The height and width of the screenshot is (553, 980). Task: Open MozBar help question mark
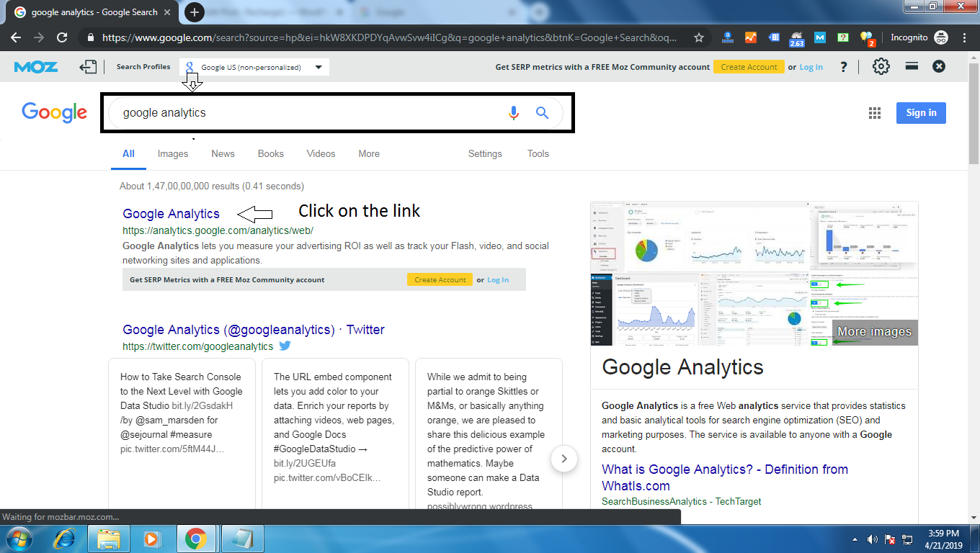coord(844,67)
